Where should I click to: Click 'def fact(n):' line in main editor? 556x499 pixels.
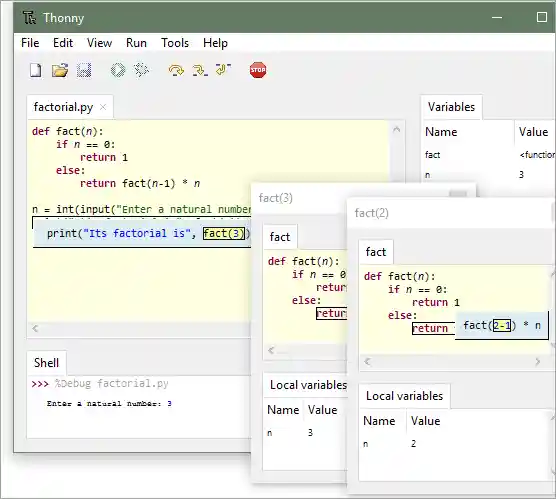click(x=67, y=132)
